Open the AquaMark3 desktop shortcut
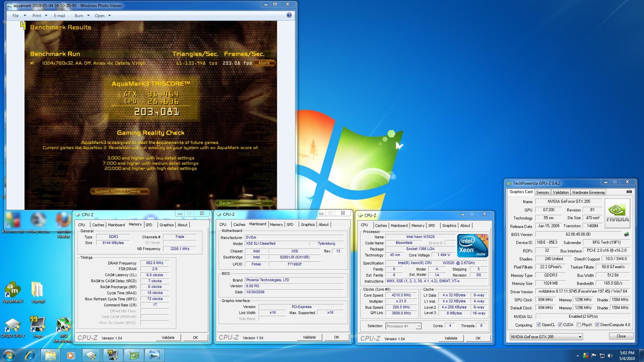644x362 pixels. click(12, 292)
